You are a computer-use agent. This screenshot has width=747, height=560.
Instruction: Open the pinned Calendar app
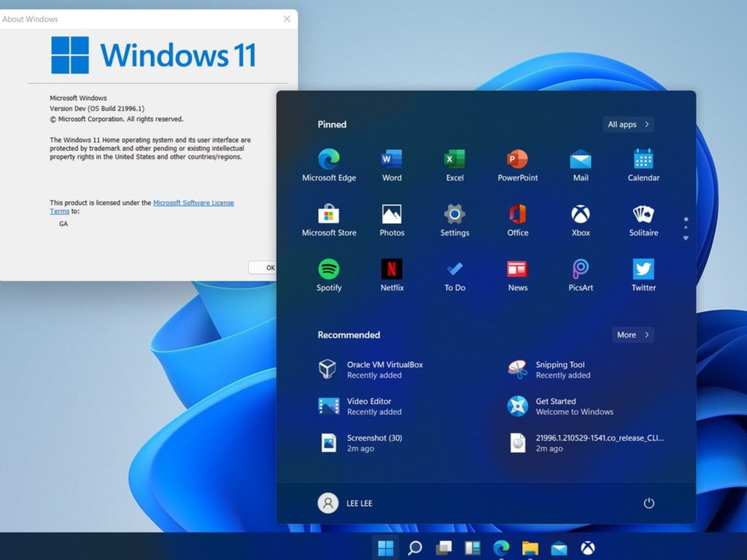click(643, 165)
